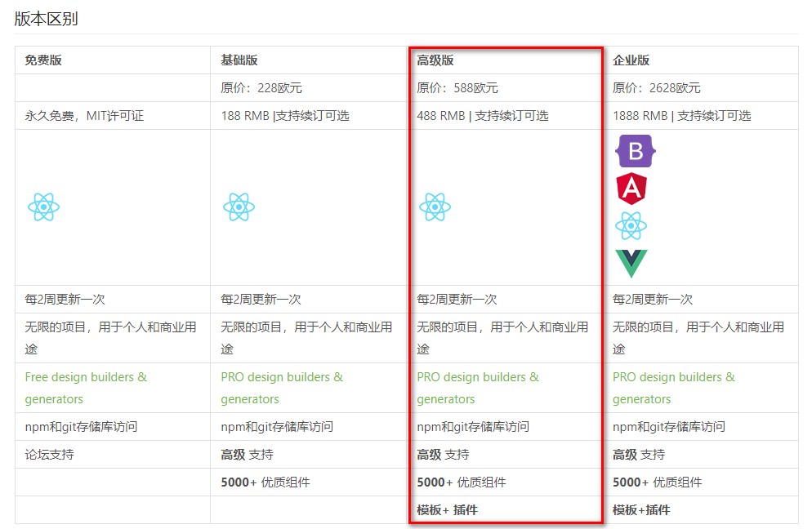Screen dimensions: 812x529
Task: Click 高级 支持 in 基础版 column
Action: click(247, 455)
